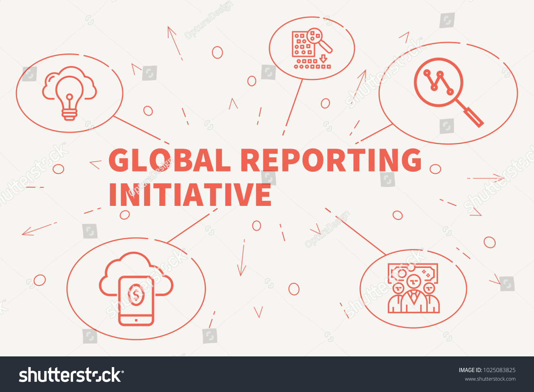The width and height of the screenshot is (534, 392).
Task: Click the lightbulb in cloud icon
Action: tap(69, 93)
